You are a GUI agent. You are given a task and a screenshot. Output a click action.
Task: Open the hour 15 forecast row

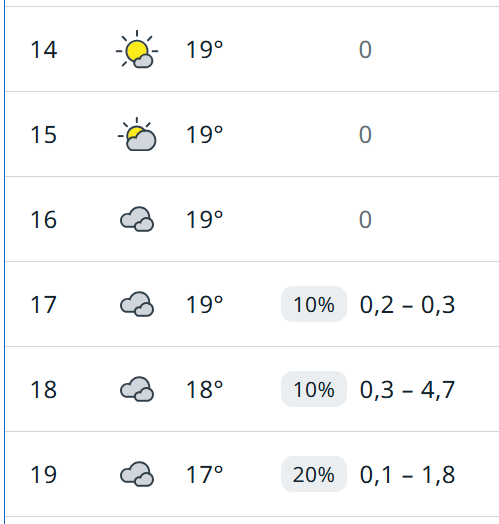252,134
